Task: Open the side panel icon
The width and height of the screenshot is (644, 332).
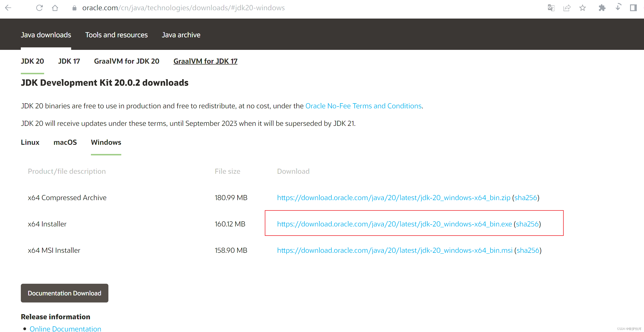Action: pyautogui.click(x=633, y=8)
